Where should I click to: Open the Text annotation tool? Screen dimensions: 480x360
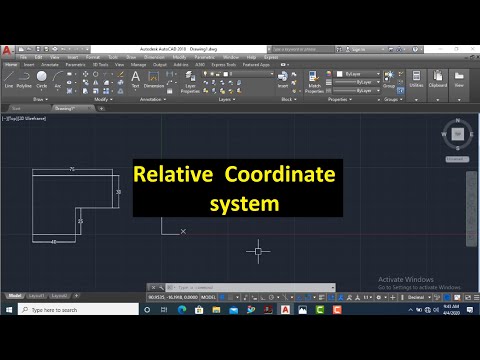tap(135, 79)
